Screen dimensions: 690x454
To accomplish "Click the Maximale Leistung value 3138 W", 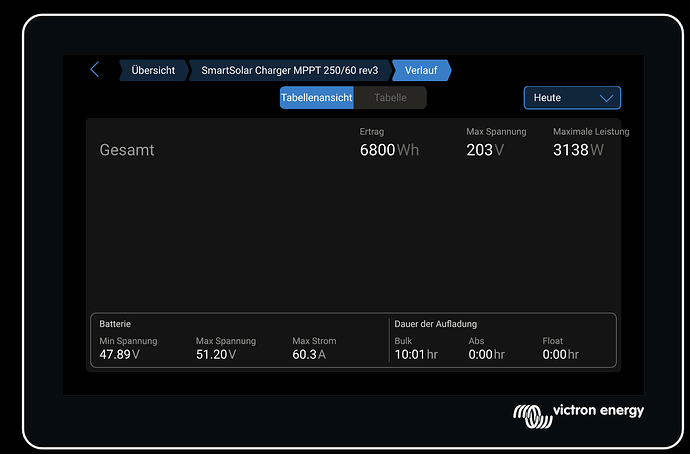I will [x=578, y=150].
